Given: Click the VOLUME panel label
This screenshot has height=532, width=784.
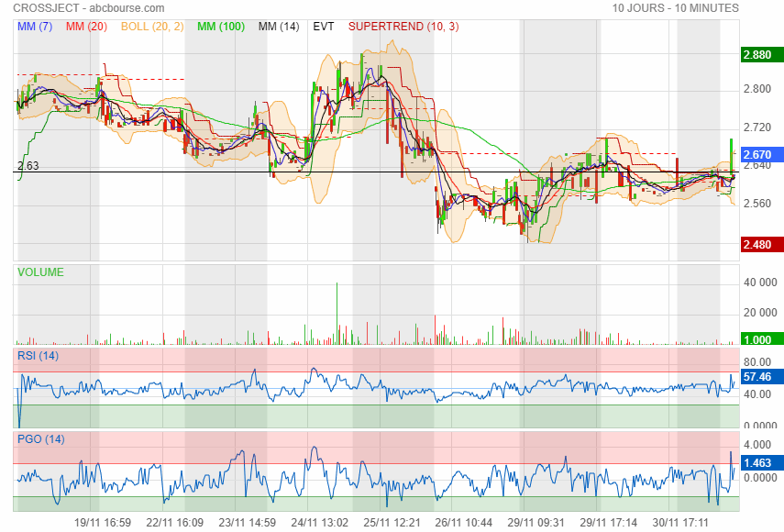Looking at the screenshot, I should tap(40, 272).
